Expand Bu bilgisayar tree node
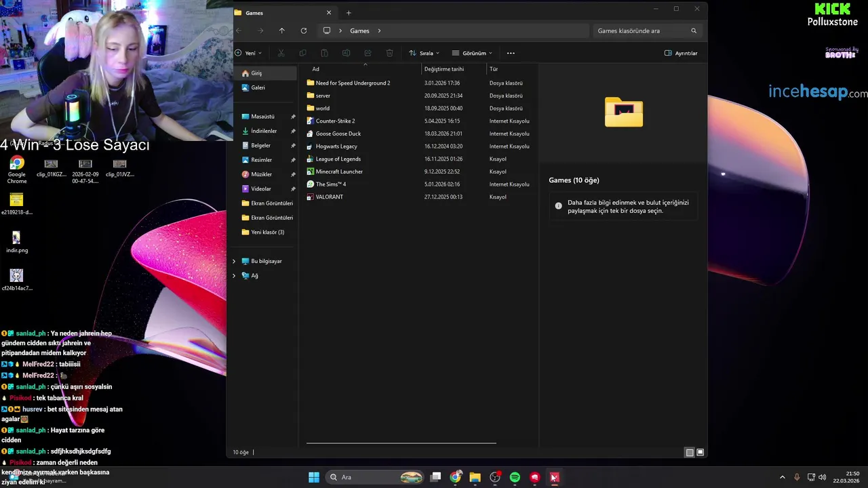868x488 pixels. [234, 261]
